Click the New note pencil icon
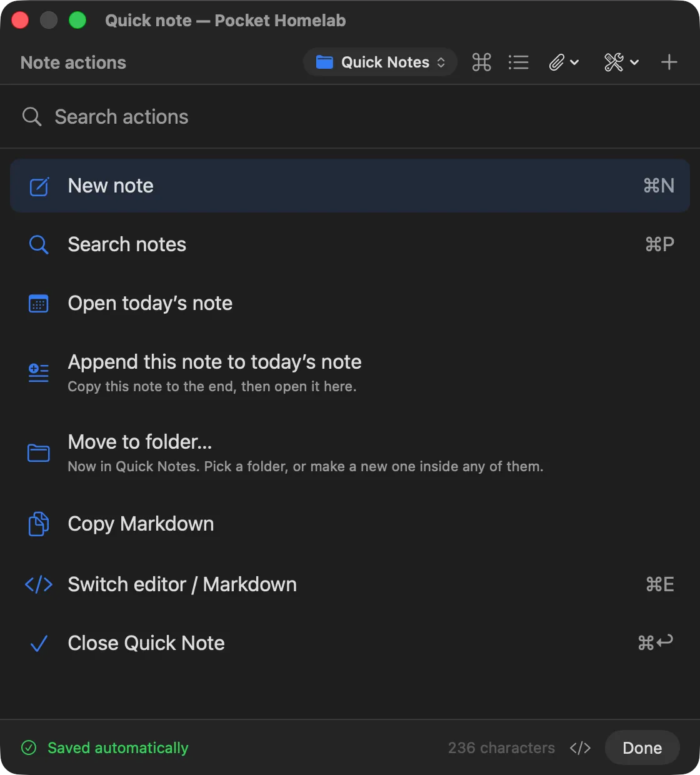Viewport: 700px width, 775px height. click(x=39, y=186)
